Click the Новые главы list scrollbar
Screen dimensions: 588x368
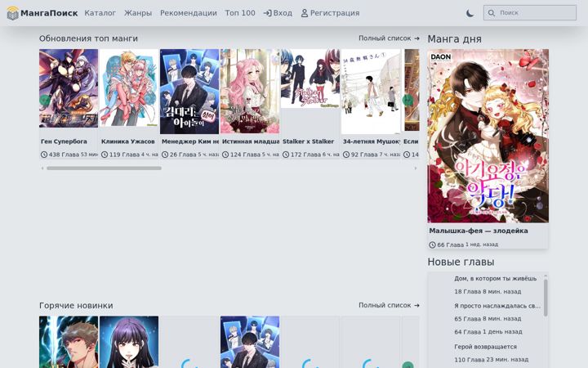point(546,298)
